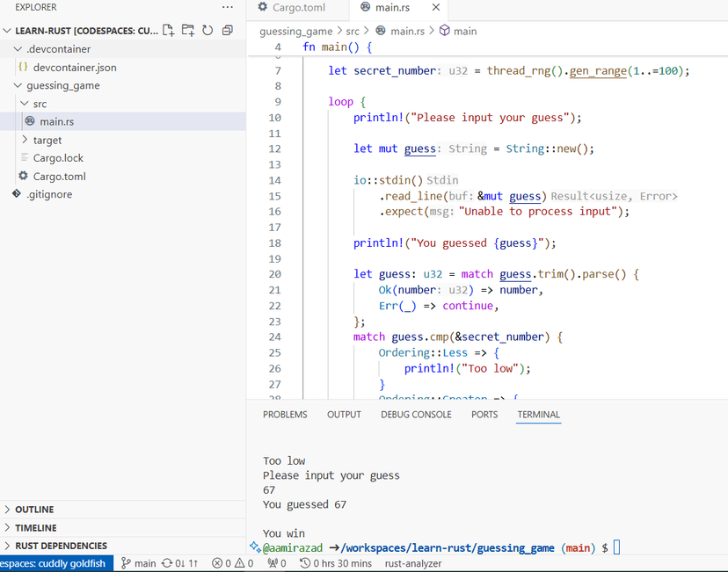Click the main branch indicator in status bar
This screenshot has height=572, width=728.
[x=138, y=563]
